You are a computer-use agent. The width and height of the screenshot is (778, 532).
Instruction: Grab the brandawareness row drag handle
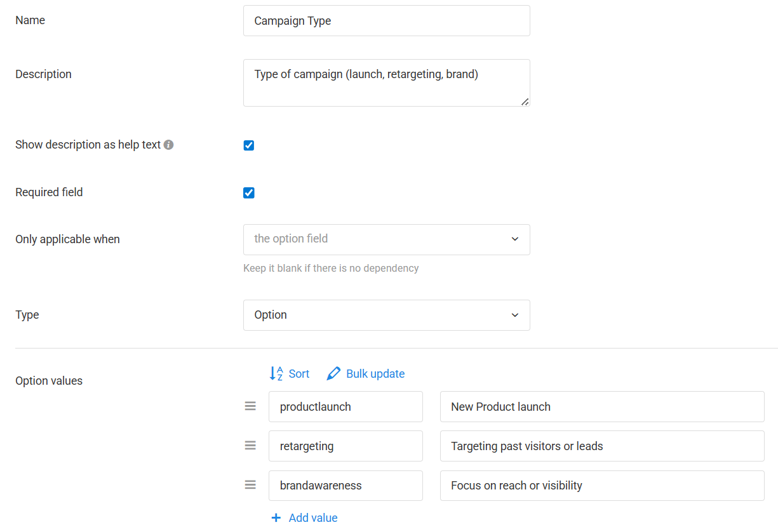point(250,485)
